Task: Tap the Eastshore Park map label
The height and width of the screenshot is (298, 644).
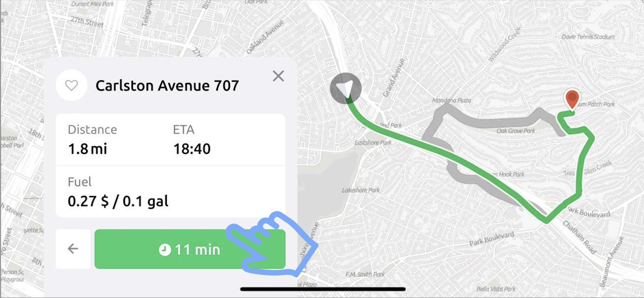Action: [373, 143]
